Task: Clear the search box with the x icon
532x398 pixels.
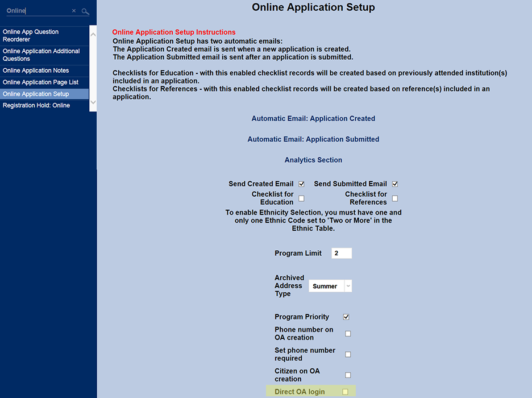Action: pyautogui.click(x=73, y=11)
